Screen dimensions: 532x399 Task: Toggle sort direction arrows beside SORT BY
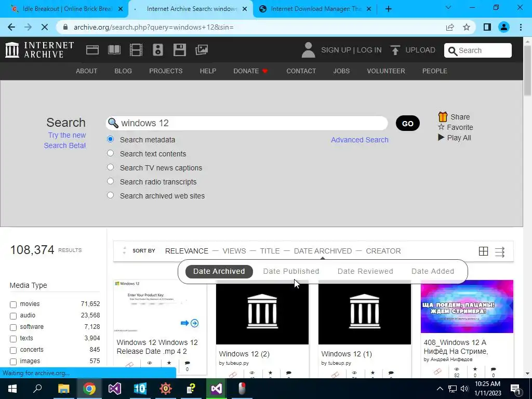point(124,251)
